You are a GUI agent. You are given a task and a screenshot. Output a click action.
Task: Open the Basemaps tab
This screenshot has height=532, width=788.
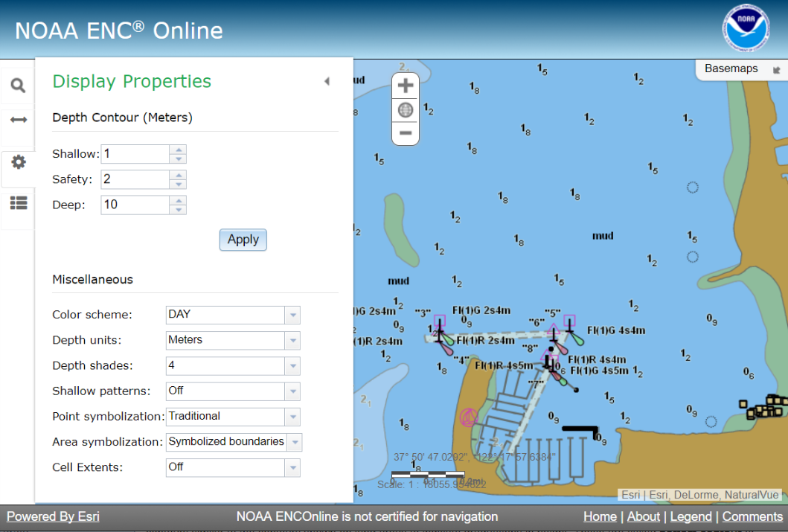coord(731,68)
